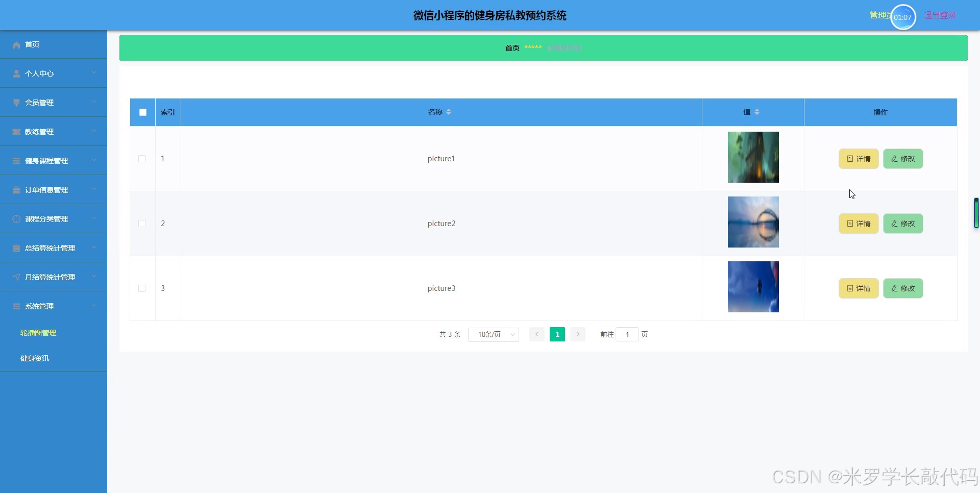Select the checkbox for row picture3
This screenshot has width=980, height=493.
coord(142,289)
